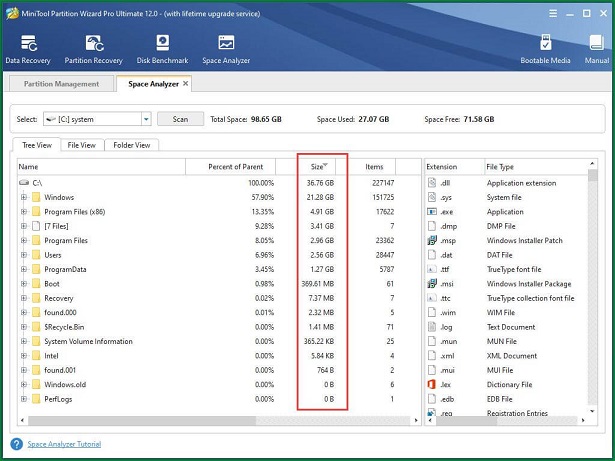Click extension list scroll down arrow
This screenshot has width=615, height=461.
click(x=593, y=411)
